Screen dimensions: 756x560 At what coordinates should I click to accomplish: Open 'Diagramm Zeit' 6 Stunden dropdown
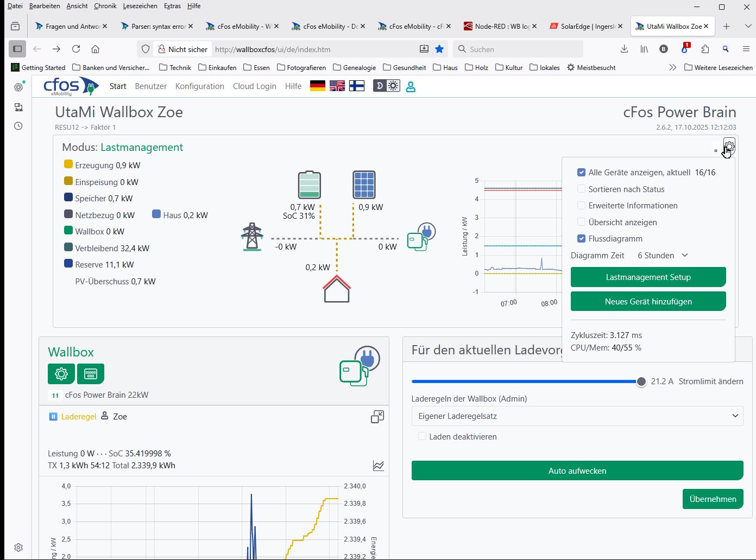[663, 256]
